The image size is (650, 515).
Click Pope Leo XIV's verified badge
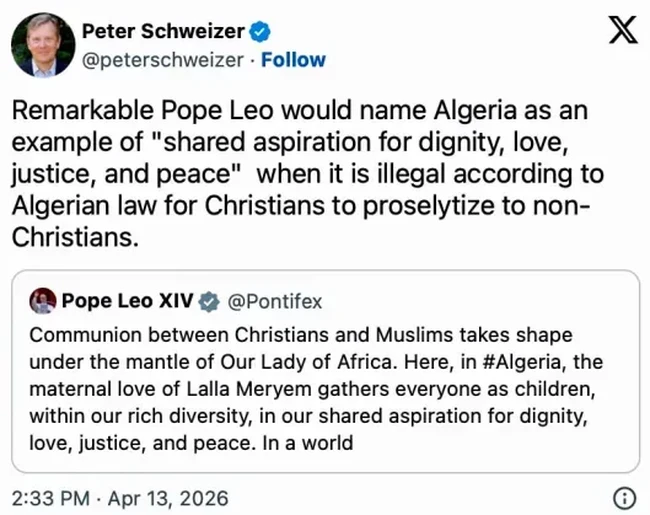tap(211, 300)
